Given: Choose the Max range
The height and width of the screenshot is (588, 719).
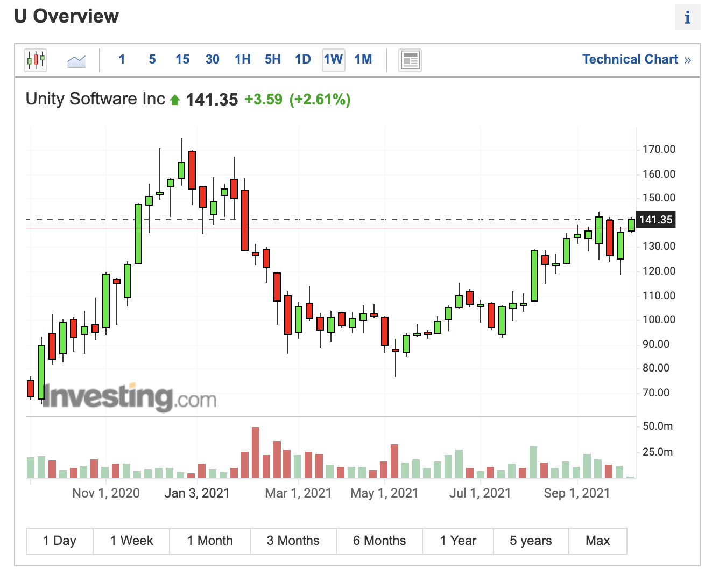Looking at the screenshot, I should [598, 541].
